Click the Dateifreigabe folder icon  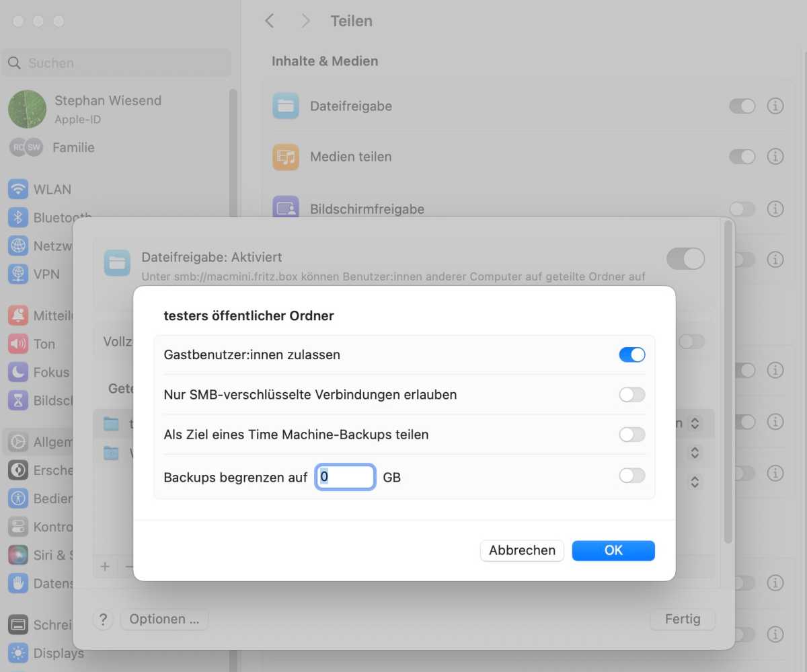(x=286, y=106)
